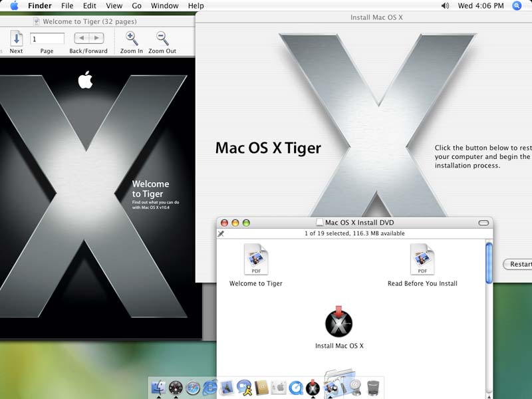Click the Restart button in installer

[518, 264]
